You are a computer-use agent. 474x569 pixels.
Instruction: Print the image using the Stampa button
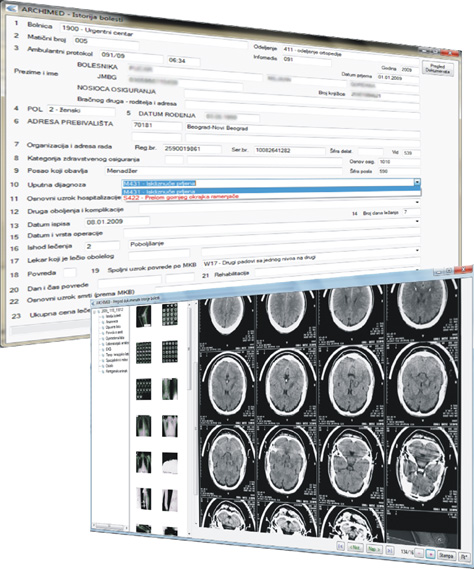pyautogui.click(x=446, y=556)
